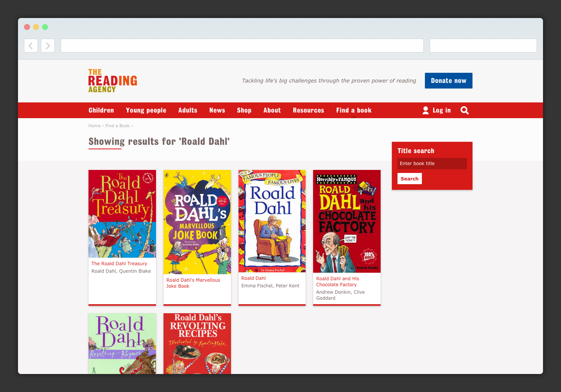Screen dimensions: 561x392
Task: Select the Famous People Roald Dahl cover
Action: click(272, 221)
